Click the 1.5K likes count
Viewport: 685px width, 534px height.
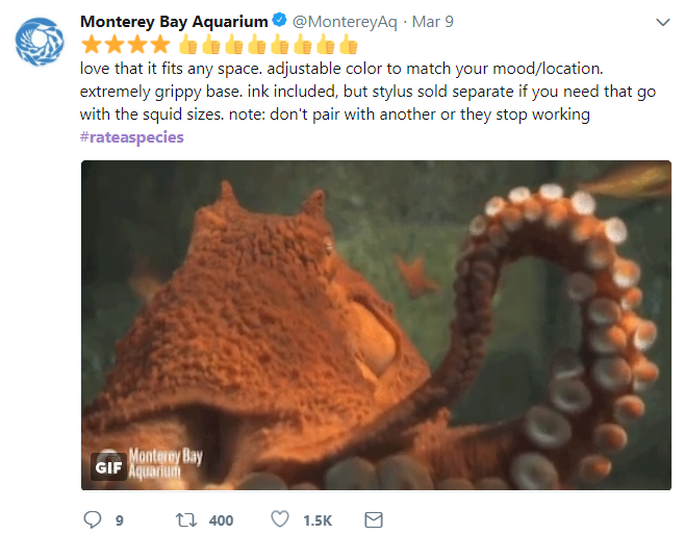click(x=318, y=520)
